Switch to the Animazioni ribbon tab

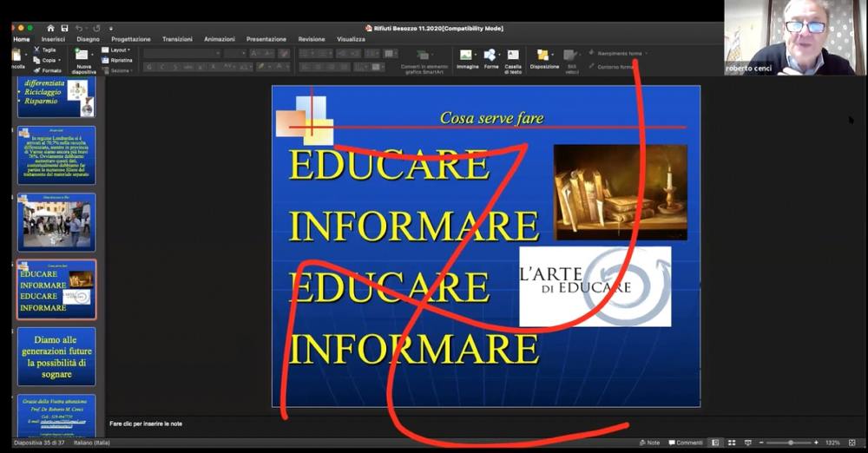[x=219, y=39]
